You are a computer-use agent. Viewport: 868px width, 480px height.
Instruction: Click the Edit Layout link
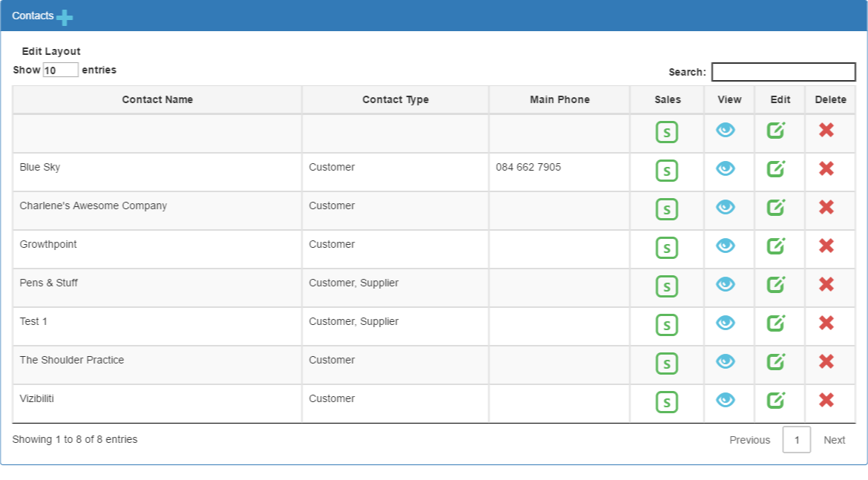click(51, 51)
